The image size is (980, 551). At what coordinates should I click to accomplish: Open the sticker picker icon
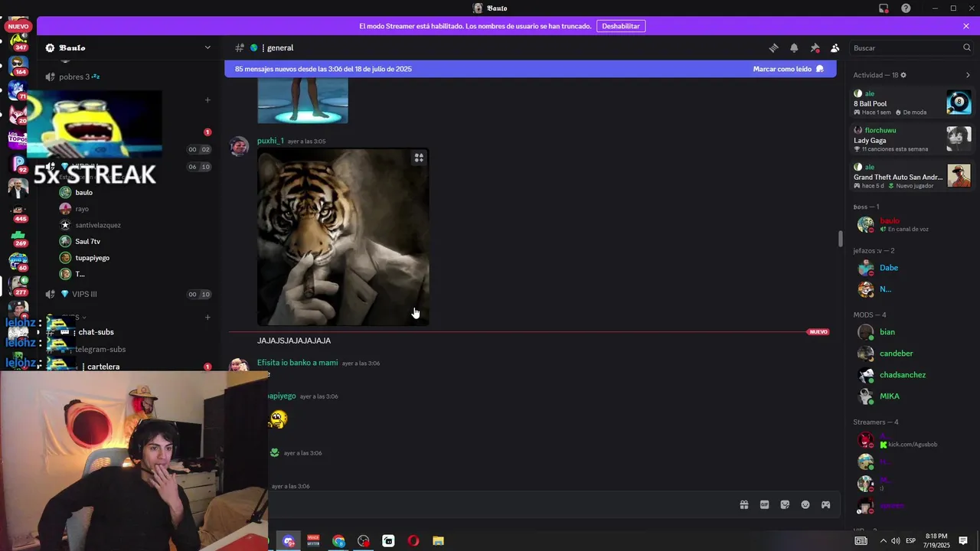pos(785,504)
